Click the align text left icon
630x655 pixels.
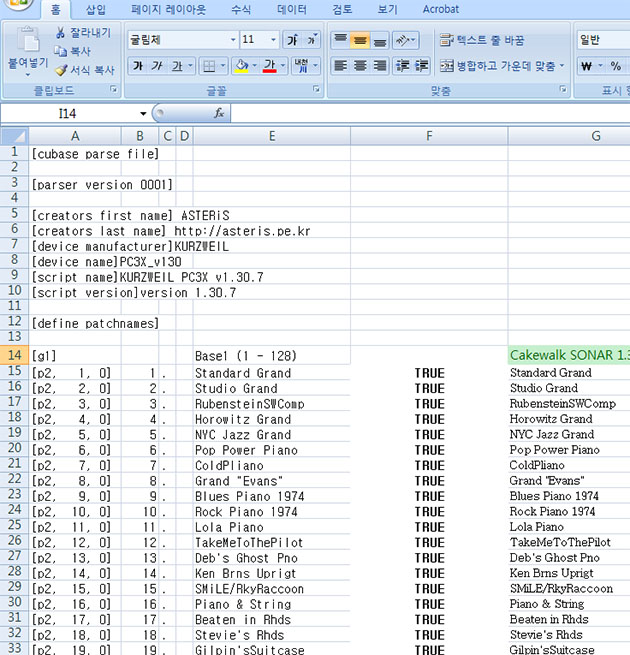point(340,66)
